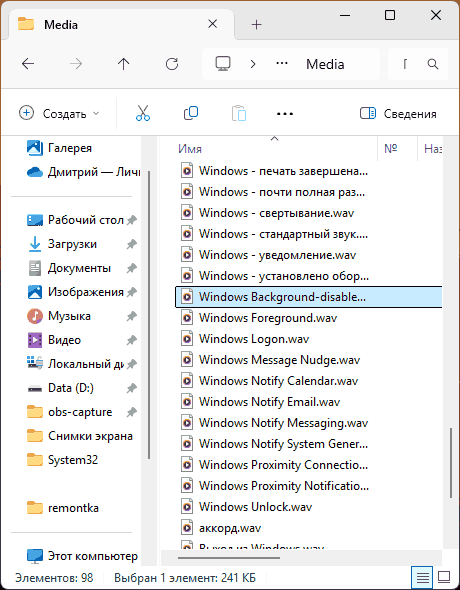Go up one folder level arrow
Screen dimensions: 460x590
click(x=123, y=64)
